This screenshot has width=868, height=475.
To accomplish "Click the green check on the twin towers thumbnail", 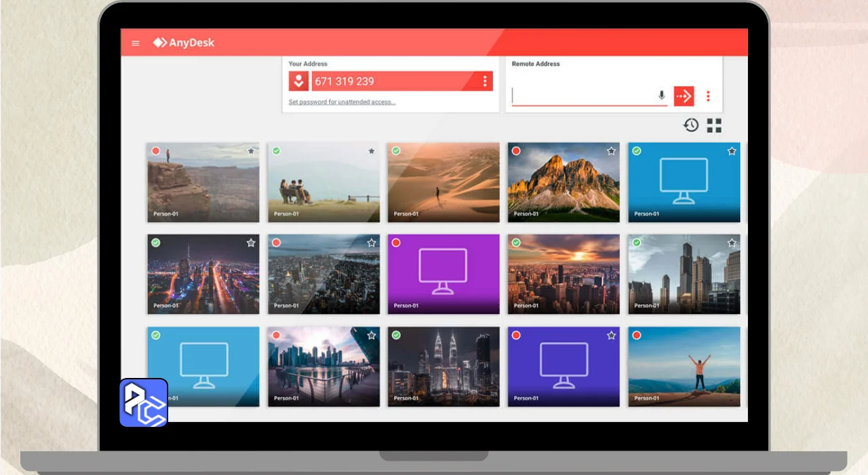I will click(x=396, y=335).
